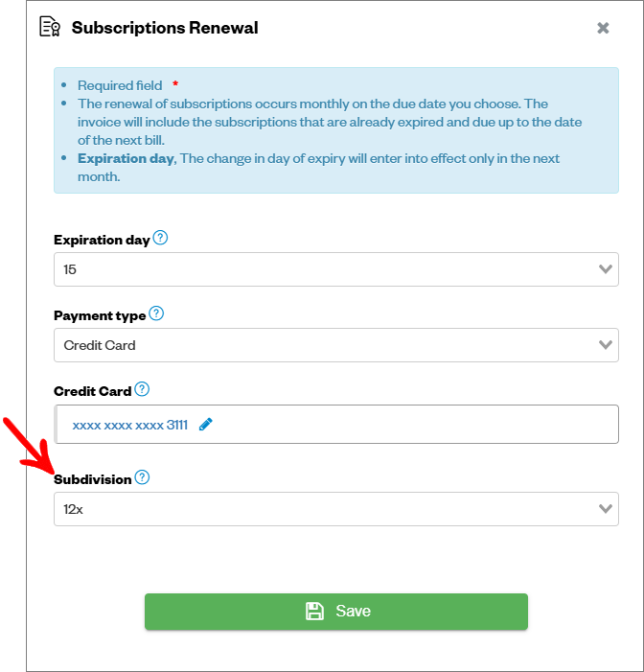Click the Subscriptions Renewal document icon
The height and width of the screenshot is (672, 644).
(x=50, y=27)
